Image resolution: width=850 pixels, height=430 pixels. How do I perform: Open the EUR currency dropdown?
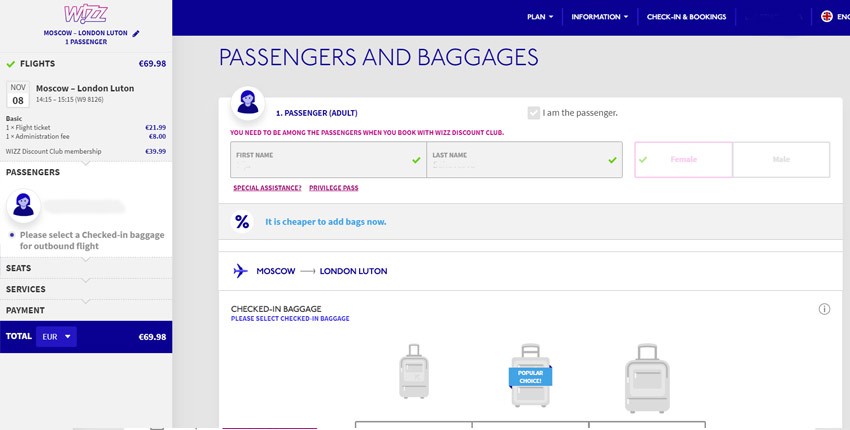click(x=56, y=337)
